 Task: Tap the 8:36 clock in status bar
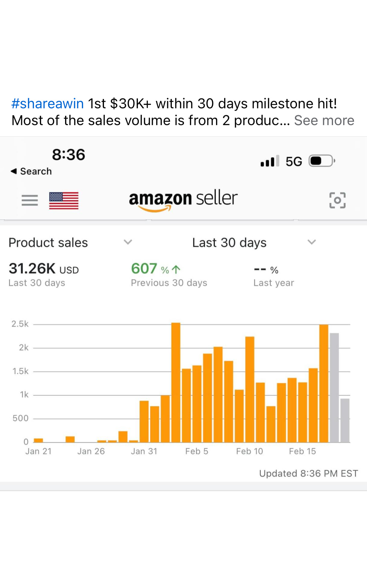tap(68, 155)
